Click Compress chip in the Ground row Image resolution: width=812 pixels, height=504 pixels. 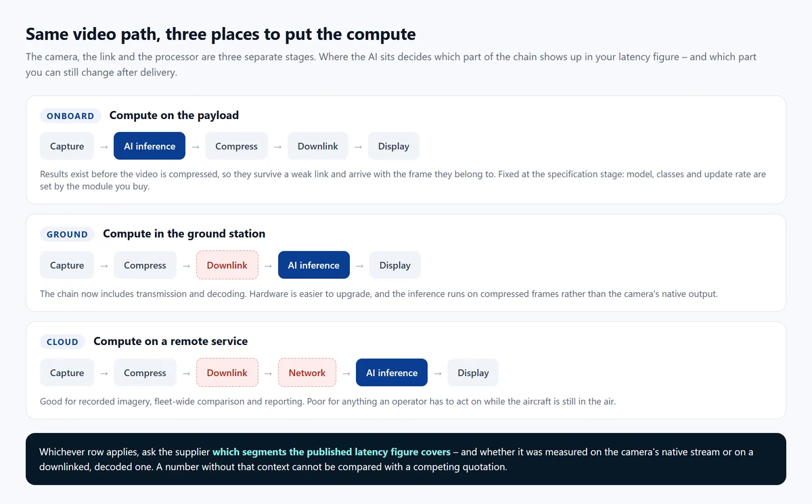145,265
